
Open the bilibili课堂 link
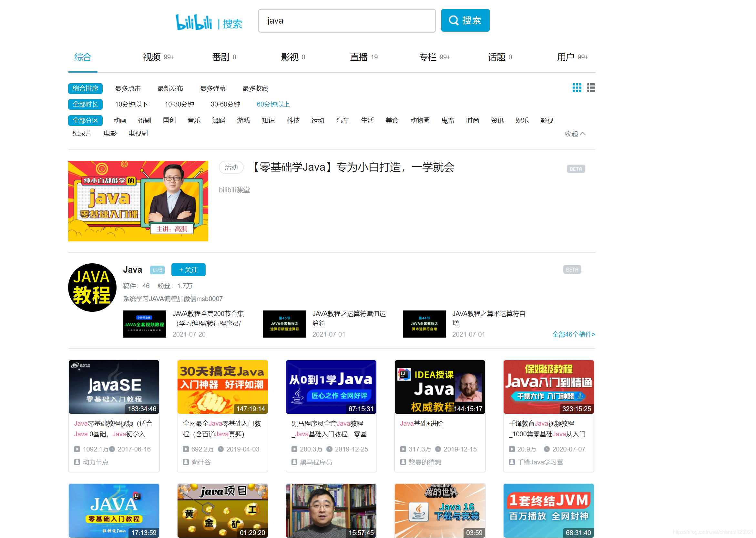pyautogui.click(x=235, y=190)
